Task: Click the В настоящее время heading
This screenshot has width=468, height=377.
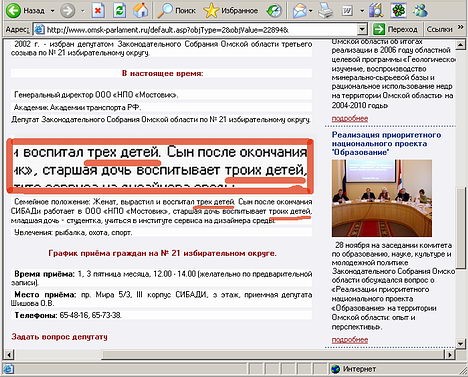Action: 162,73
